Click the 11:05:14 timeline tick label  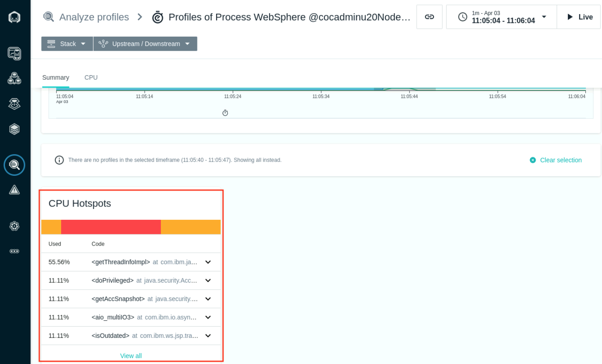[144, 96]
